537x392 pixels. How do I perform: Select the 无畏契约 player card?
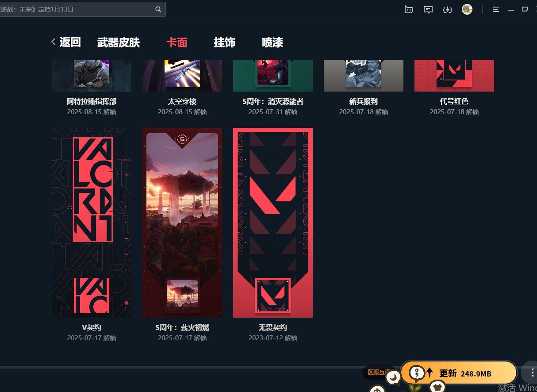pyautogui.click(x=273, y=223)
